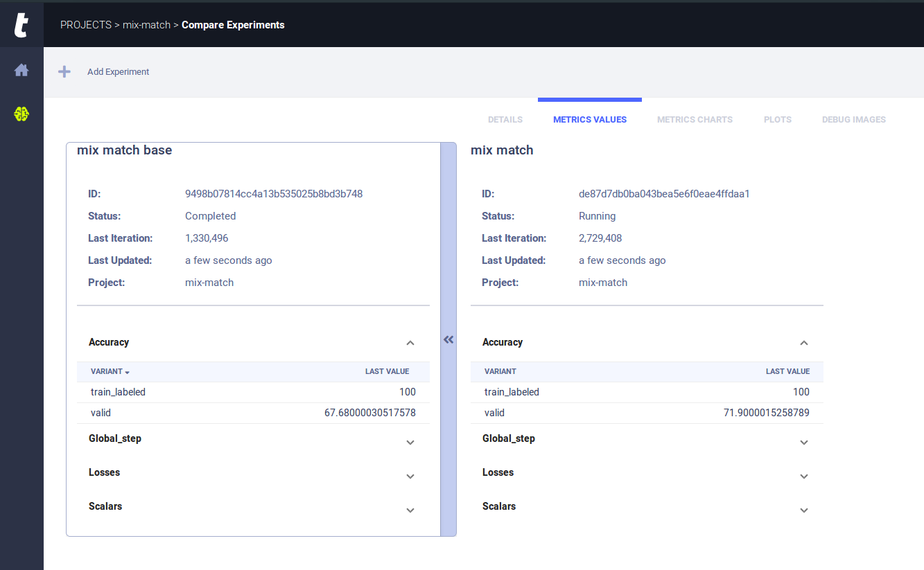The width and height of the screenshot is (924, 570).
Task: Expand Global_step chevron in right mix match
Action: [804, 443]
